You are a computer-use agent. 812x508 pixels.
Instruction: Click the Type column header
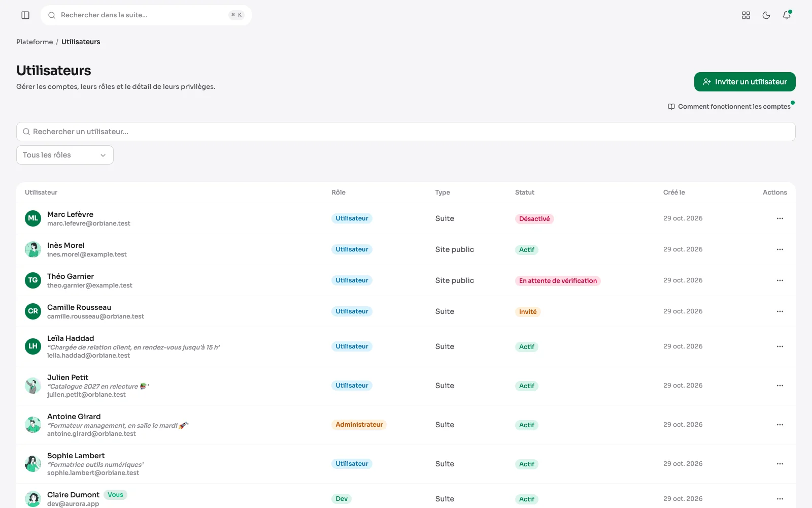coord(443,193)
